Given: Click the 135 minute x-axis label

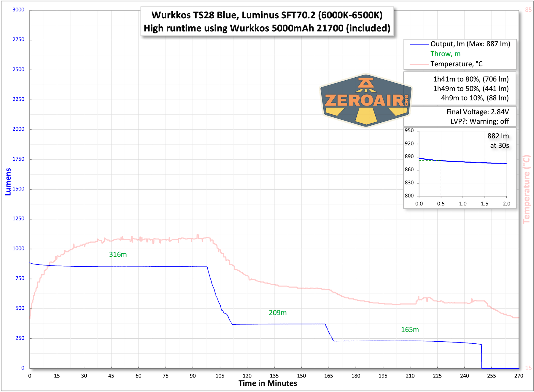Looking at the screenshot, I should [x=274, y=376].
